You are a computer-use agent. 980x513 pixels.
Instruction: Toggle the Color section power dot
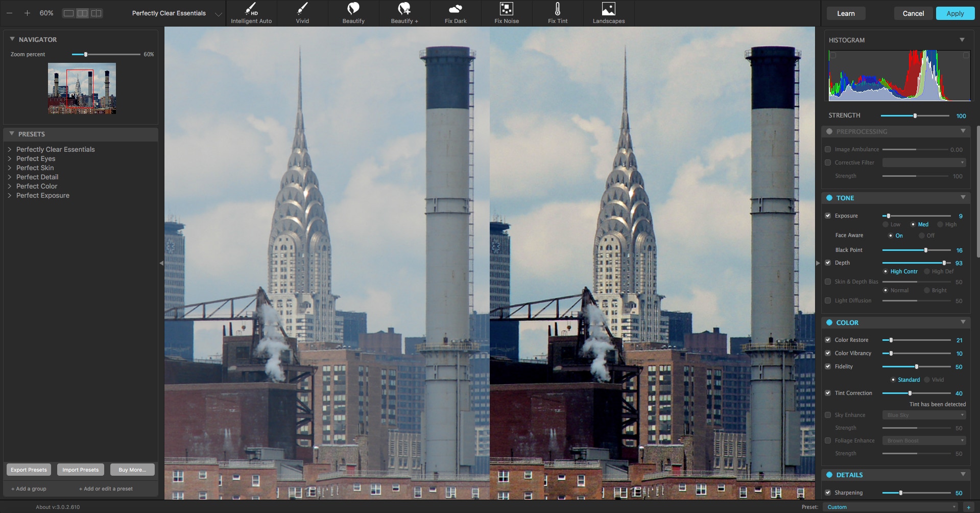coord(829,322)
